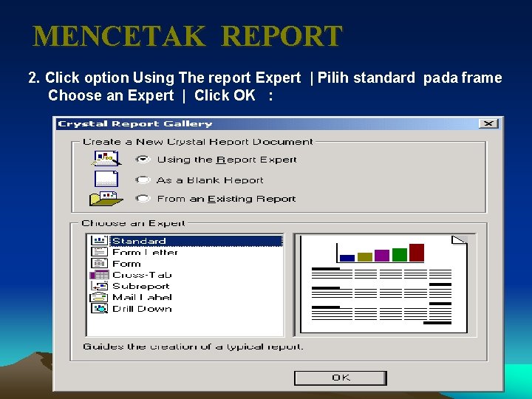Click the Cross-Tab expert grid icon

100,275
